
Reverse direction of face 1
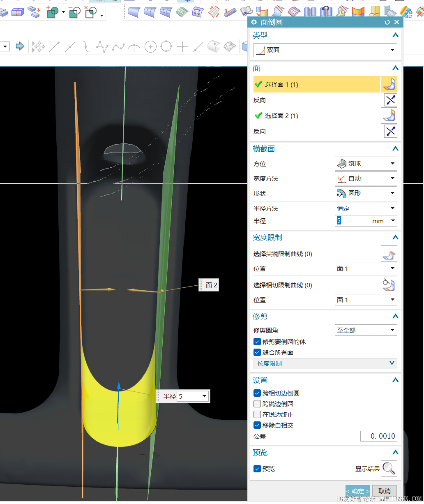[390, 100]
